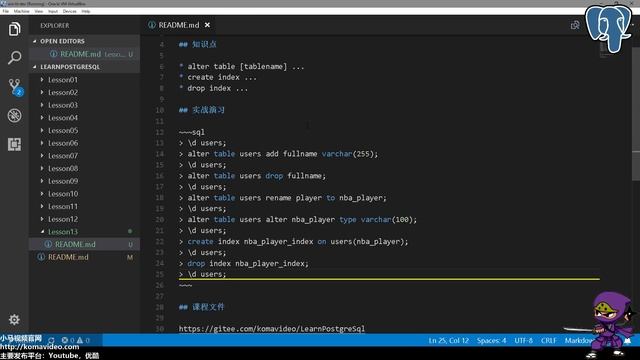Select the Lesson09 folder row
The width and height of the screenshot is (640, 360).
[x=84, y=181]
